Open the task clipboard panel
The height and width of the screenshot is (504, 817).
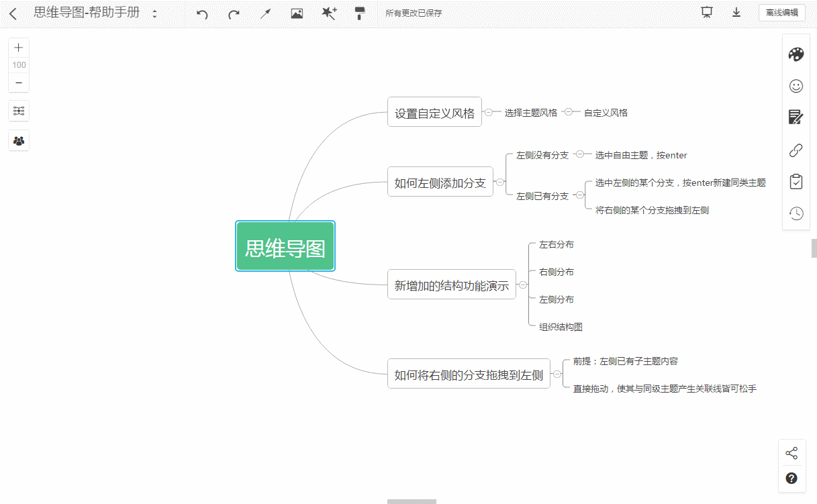(796, 181)
